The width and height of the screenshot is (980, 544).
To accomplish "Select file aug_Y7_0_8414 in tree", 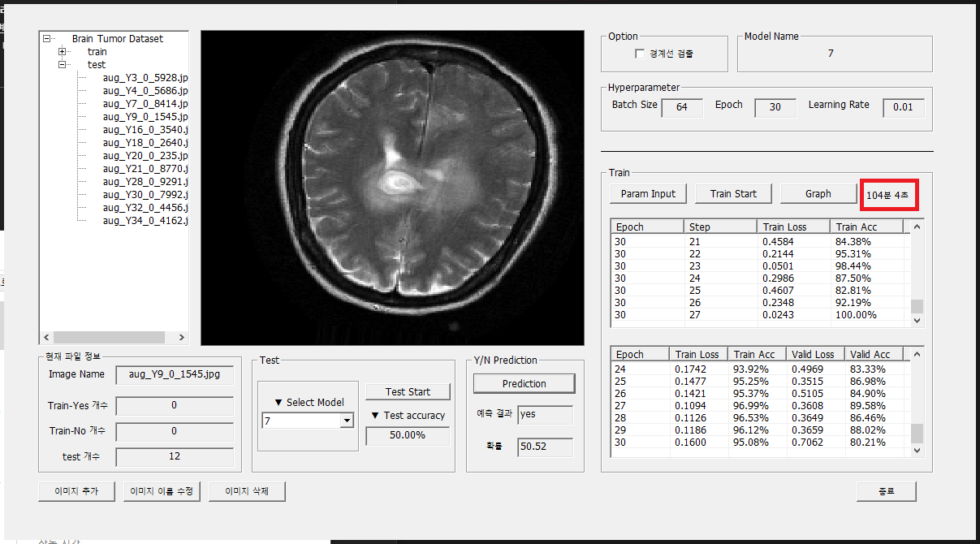I will [145, 103].
